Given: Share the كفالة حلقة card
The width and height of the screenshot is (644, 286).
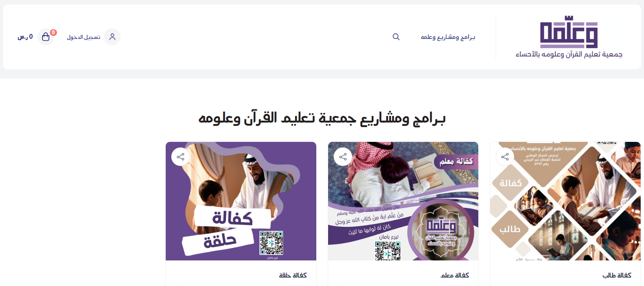Looking at the screenshot, I should (181, 157).
